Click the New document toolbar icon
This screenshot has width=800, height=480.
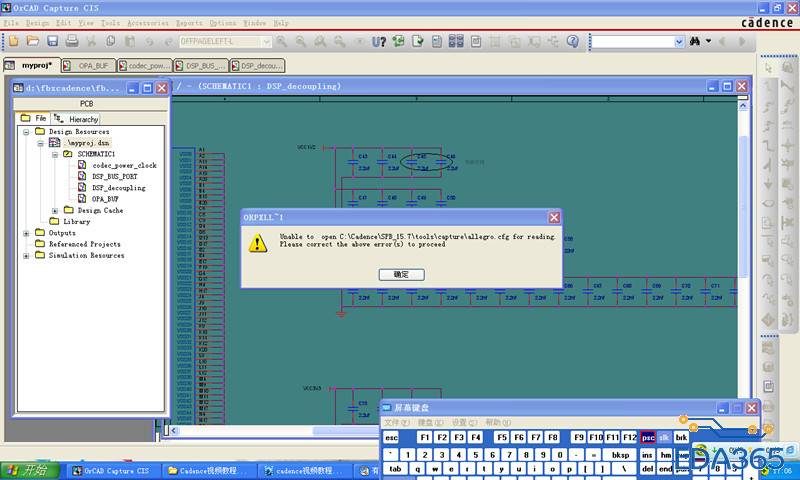14,41
